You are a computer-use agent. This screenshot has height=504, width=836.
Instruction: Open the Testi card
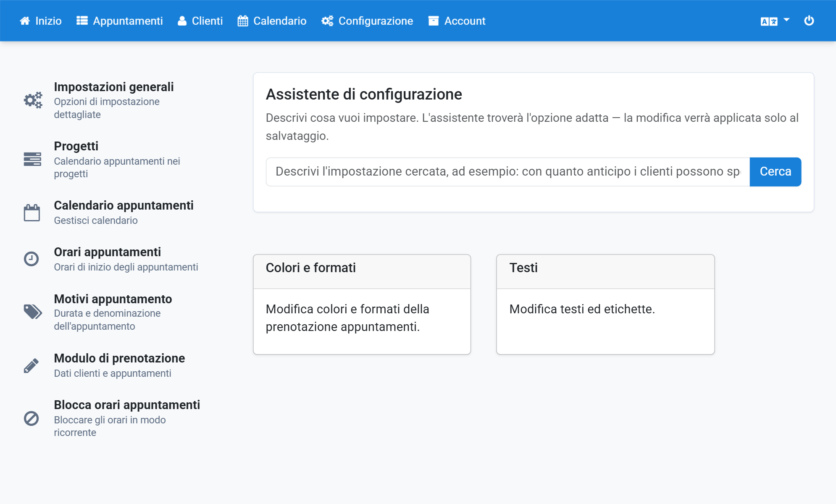click(x=605, y=304)
